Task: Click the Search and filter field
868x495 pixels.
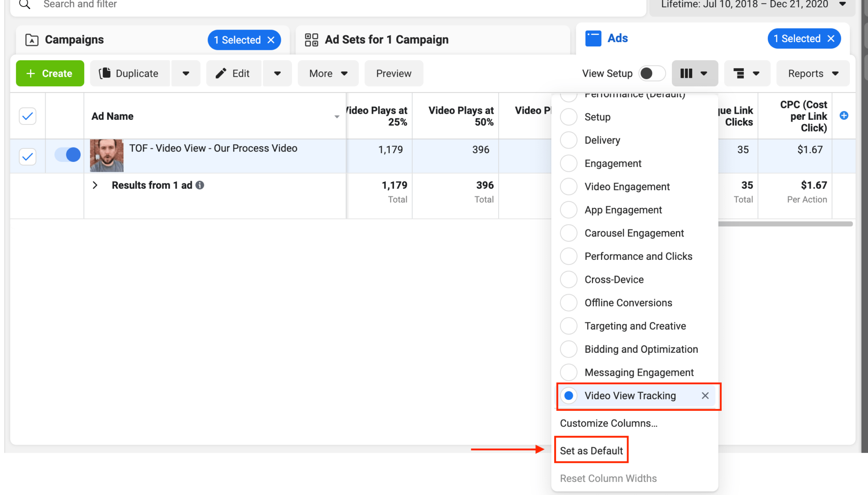Action: (328, 5)
